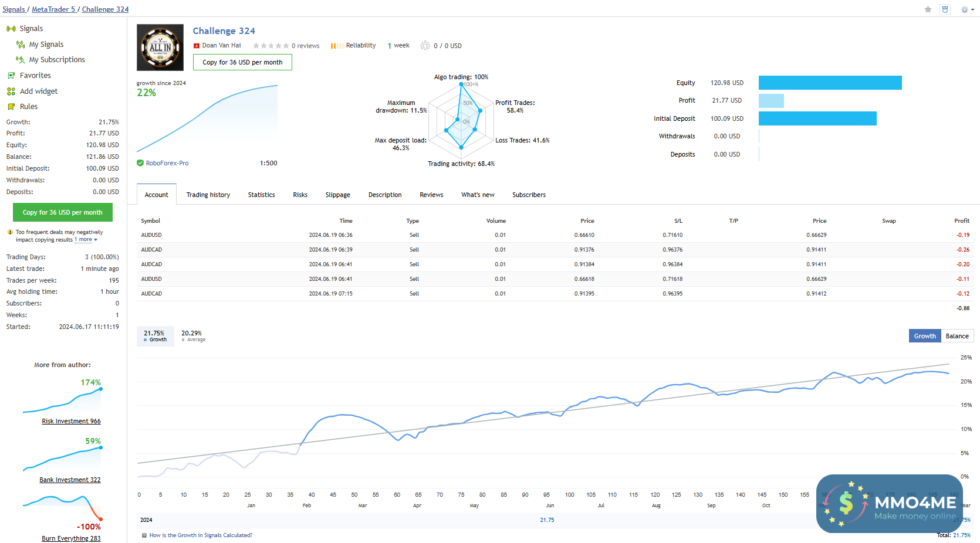Click the 22% growth since 2024 chart
Image resolution: width=980 pixels, height=543 pixels.
point(207,118)
